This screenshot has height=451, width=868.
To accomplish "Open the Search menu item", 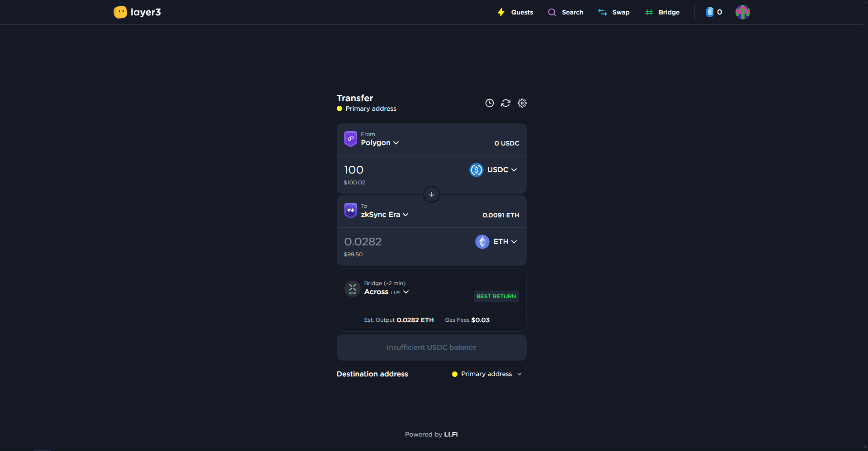I will [x=572, y=12].
